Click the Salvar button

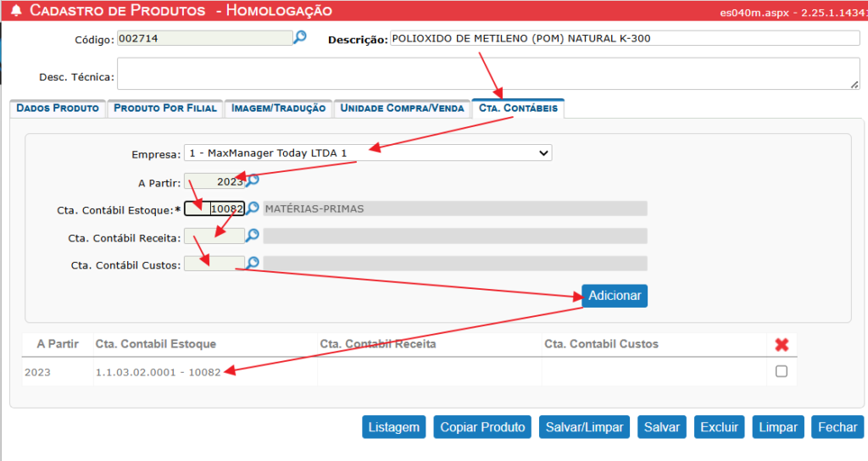point(661,427)
